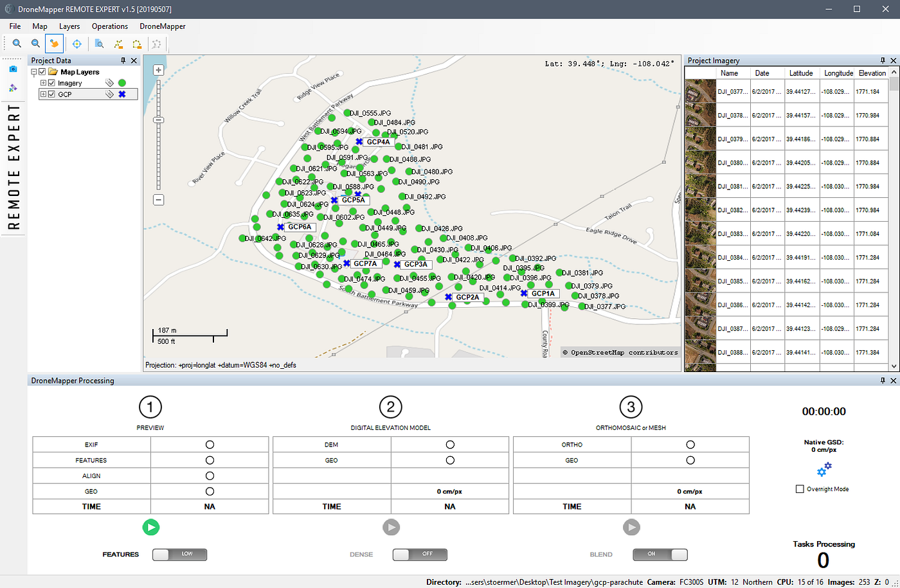
Task: Select the Zoom In magnifier tool
Action: click(17, 44)
